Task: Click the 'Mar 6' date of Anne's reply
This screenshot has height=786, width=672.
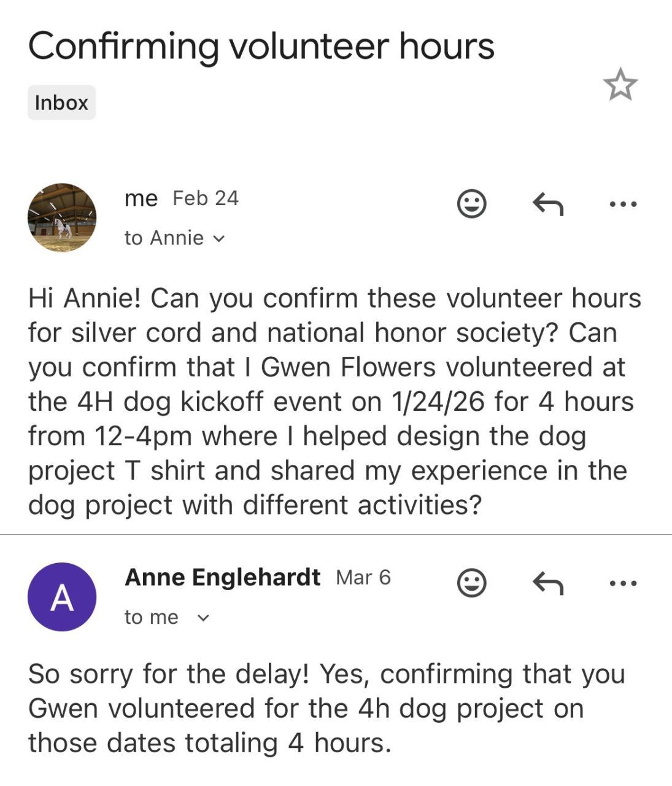Action: click(x=363, y=577)
